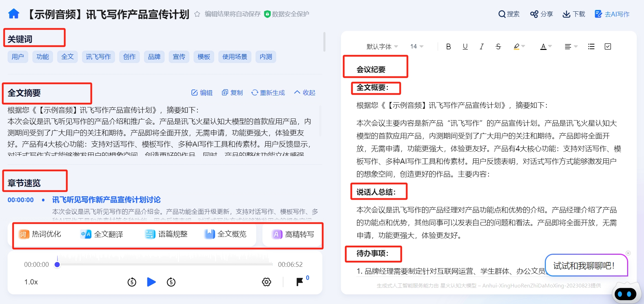Open 语篇规整 discourse tidy tool
The image size is (644, 304).
tap(166, 234)
